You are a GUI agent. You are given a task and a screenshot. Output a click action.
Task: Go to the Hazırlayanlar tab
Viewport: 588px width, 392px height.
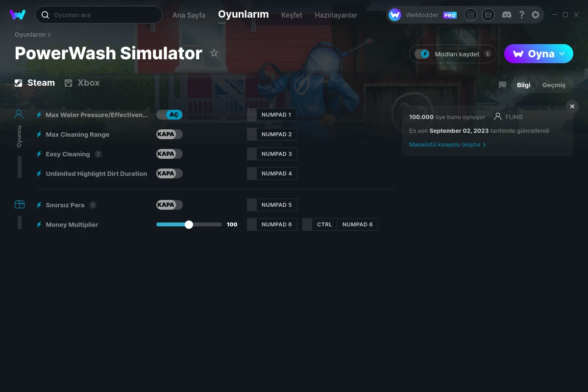(336, 15)
